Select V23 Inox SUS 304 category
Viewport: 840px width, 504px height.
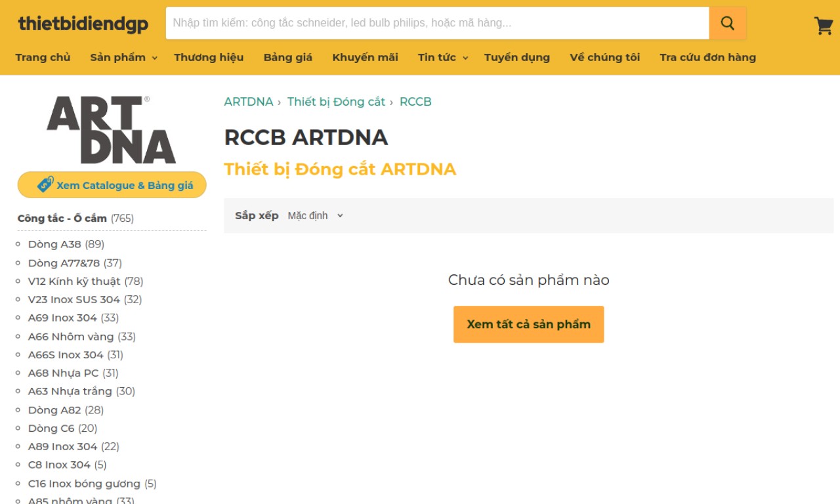[74, 299]
